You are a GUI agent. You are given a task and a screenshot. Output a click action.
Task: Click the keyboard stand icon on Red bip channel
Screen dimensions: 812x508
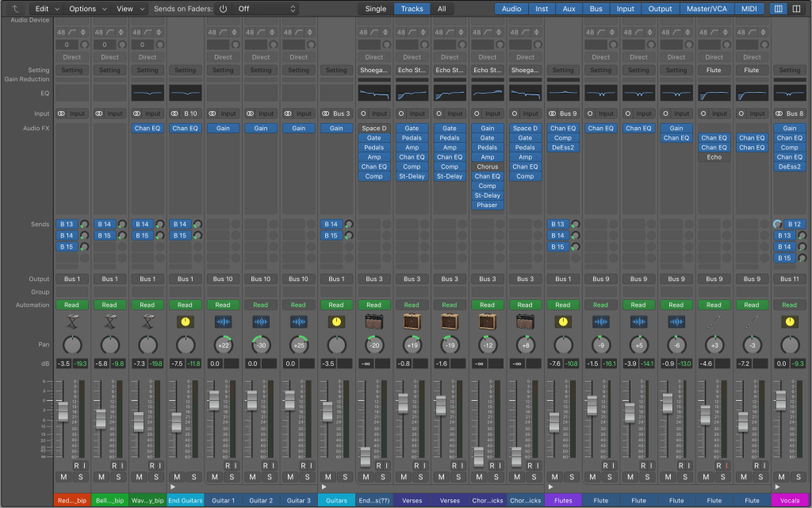72,321
